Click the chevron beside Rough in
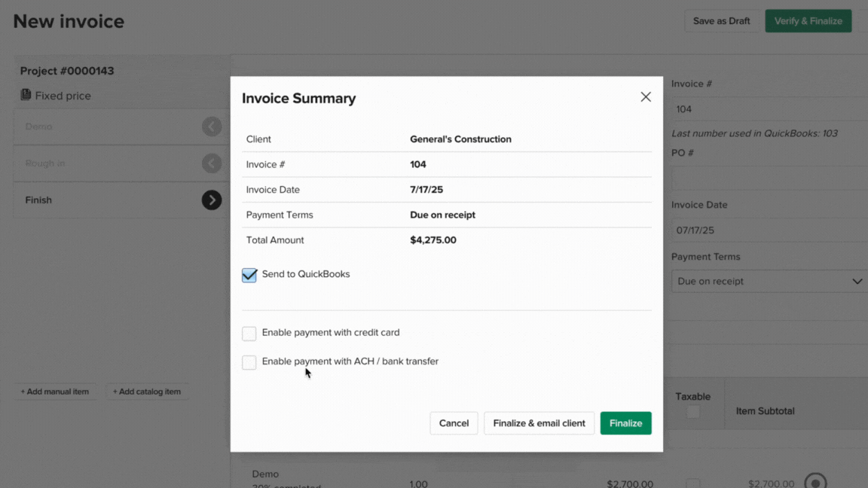 [212, 163]
